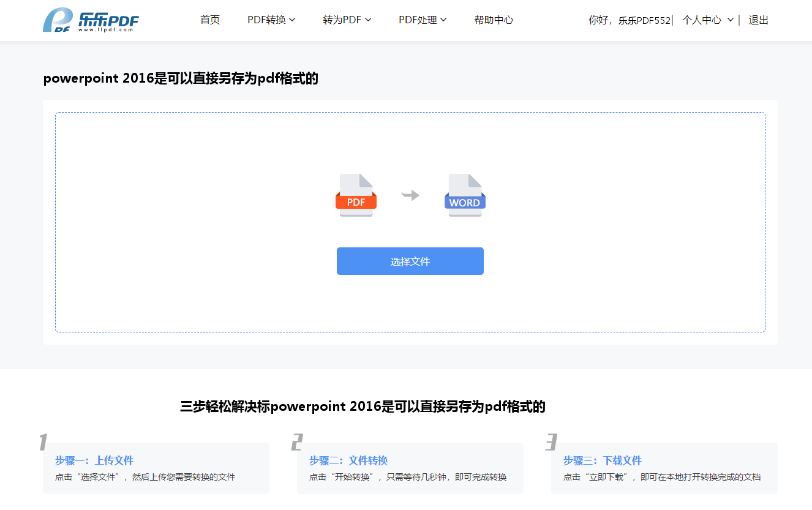Image resolution: width=812 pixels, height=510 pixels.
Task: Expand the PDF转换 dropdown menu
Action: coord(271,20)
